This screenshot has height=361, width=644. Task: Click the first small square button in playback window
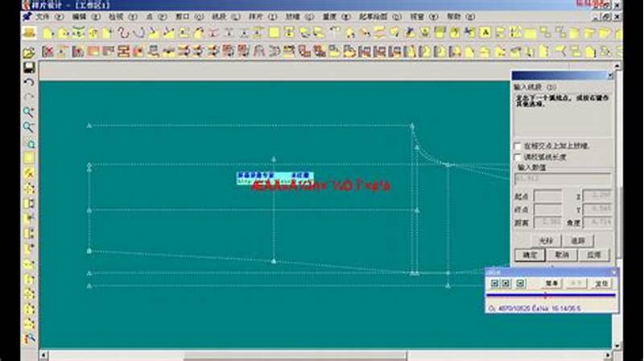[x=494, y=284]
